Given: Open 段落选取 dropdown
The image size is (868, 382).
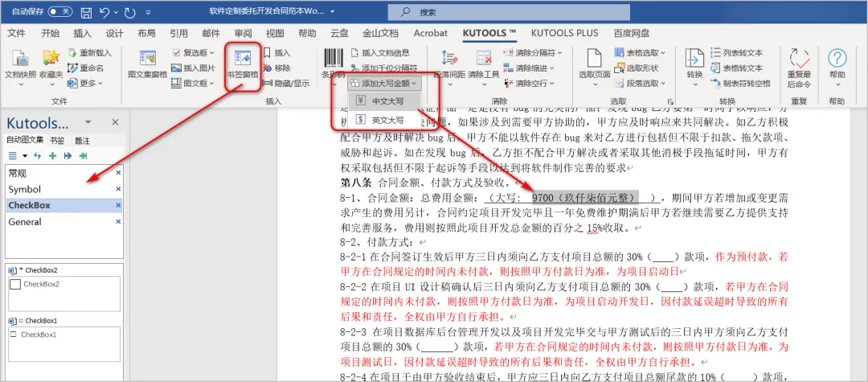Looking at the screenshot, I should (640, 83).
